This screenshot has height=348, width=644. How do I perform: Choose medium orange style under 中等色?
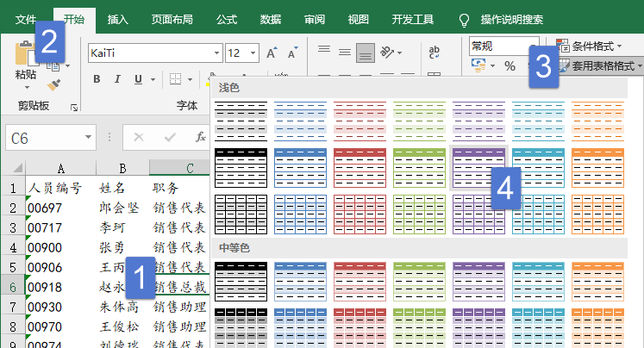click(597, 282)
